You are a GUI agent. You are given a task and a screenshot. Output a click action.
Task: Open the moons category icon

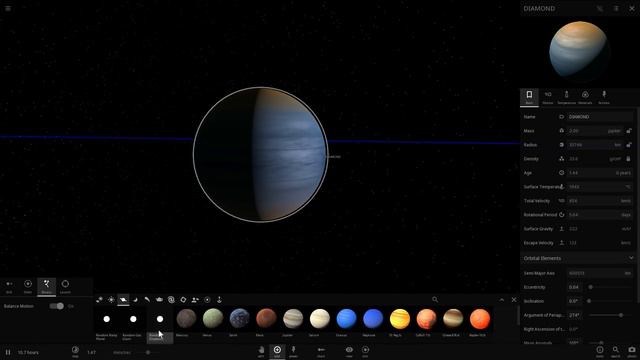135,300
